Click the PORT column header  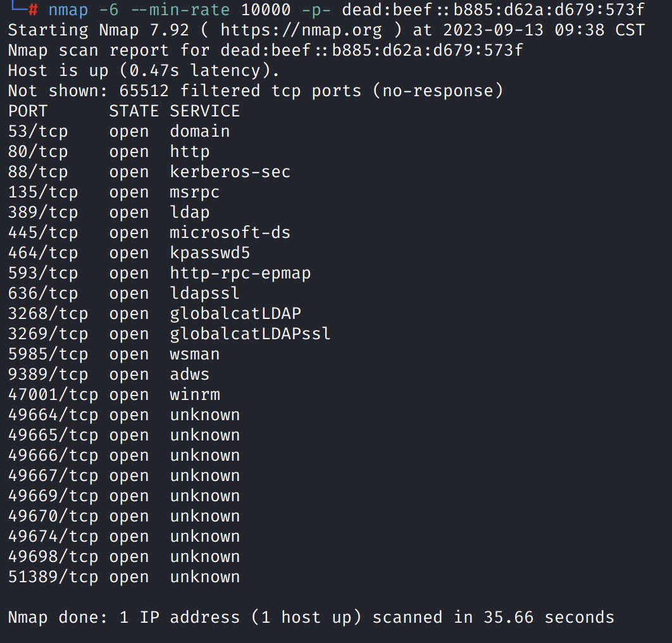tap(28, 111)
